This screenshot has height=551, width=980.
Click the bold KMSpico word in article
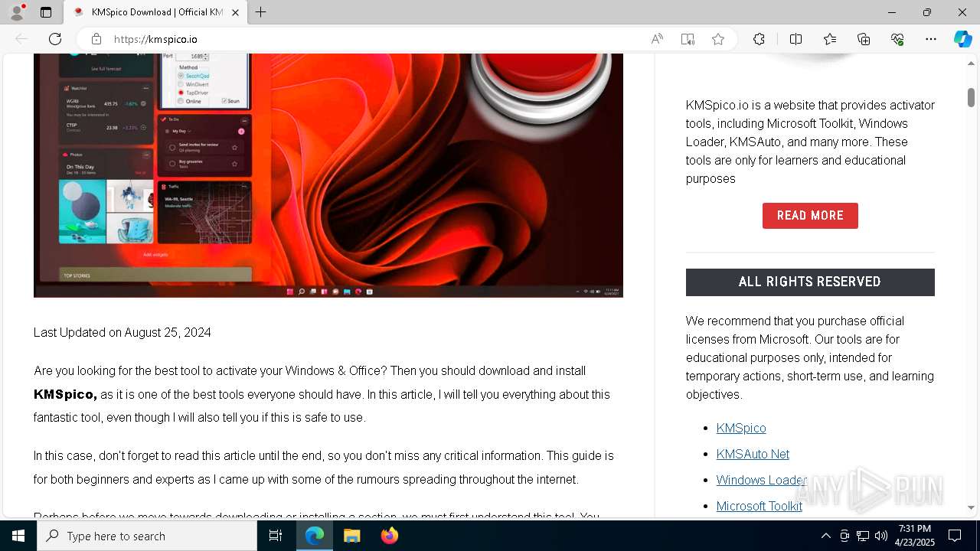(65, 394)
